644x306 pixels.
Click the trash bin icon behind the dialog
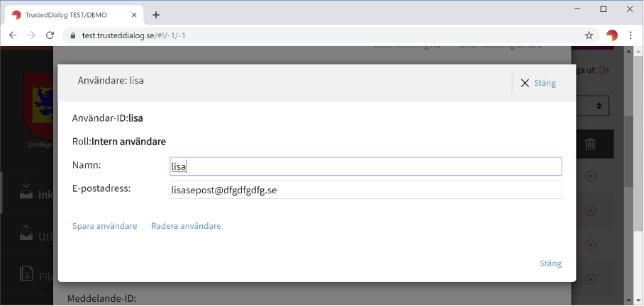tap(590, 144)
